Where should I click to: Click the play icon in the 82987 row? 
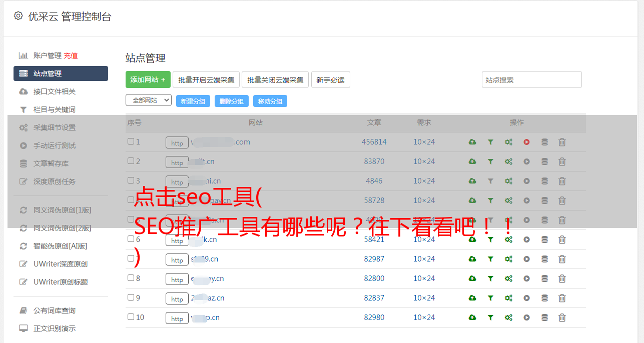click(526, 259)
